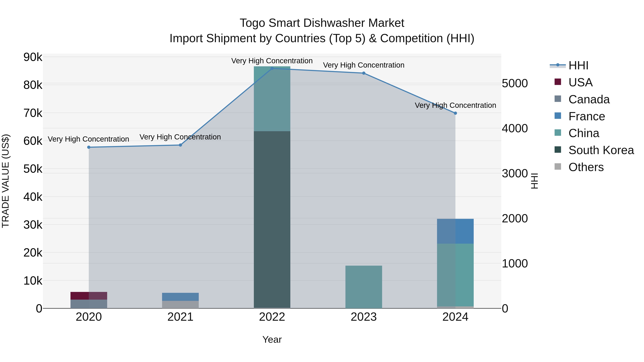Click the HHI data point for 2022
The height and width of the screenshot is (362, 644).
(272, 68)
